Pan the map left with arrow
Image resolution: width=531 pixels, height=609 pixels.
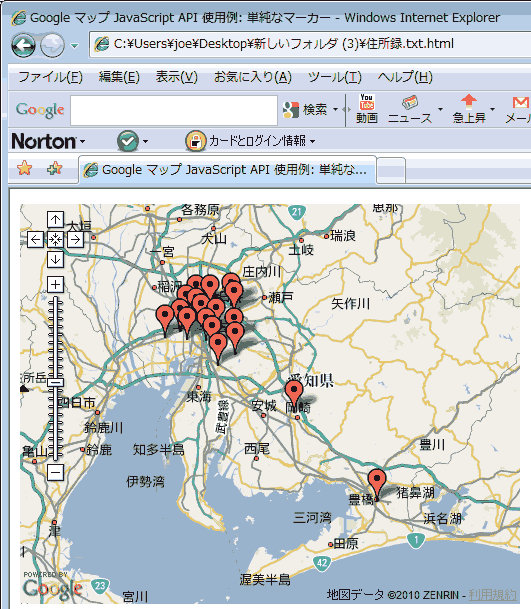[35, 240]
